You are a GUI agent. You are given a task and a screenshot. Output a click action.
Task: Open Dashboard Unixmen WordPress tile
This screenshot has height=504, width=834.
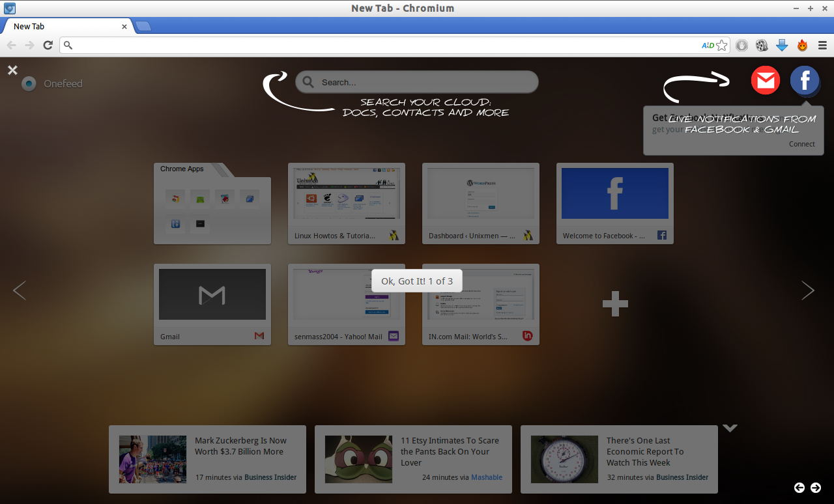coord(481,203)
